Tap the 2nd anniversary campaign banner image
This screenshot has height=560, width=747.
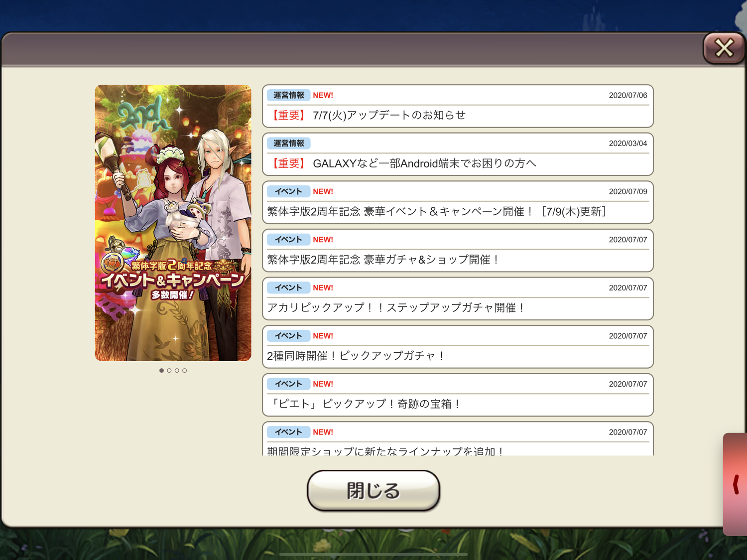(173, 223)
